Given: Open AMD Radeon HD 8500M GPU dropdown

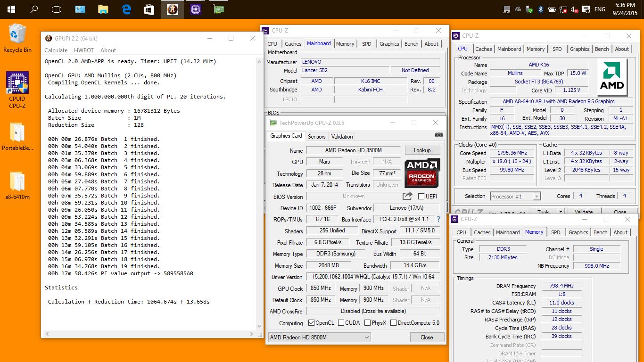Looking at the screenshot, I should pos(319,337).
